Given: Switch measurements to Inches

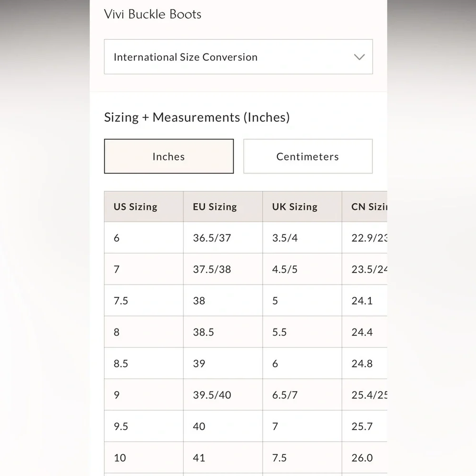Looking at the screenshot, I should pyautogui.click(x=169, y=157).
